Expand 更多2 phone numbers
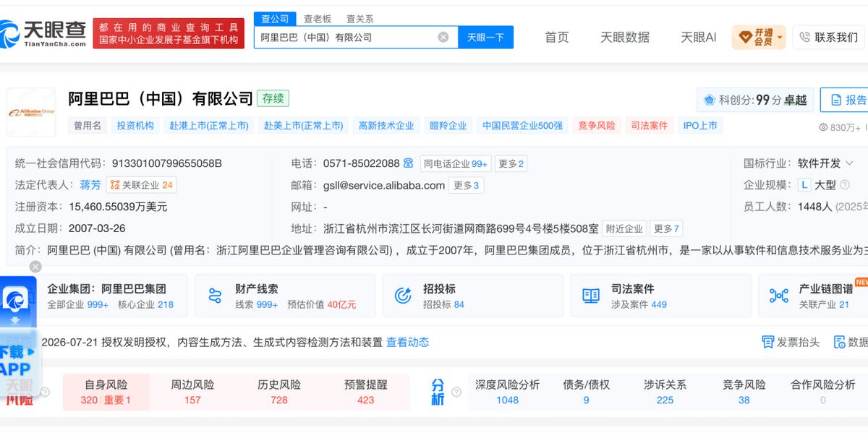Image resolution: width=868 pixels, height=433 pixels. click(511, 163)
